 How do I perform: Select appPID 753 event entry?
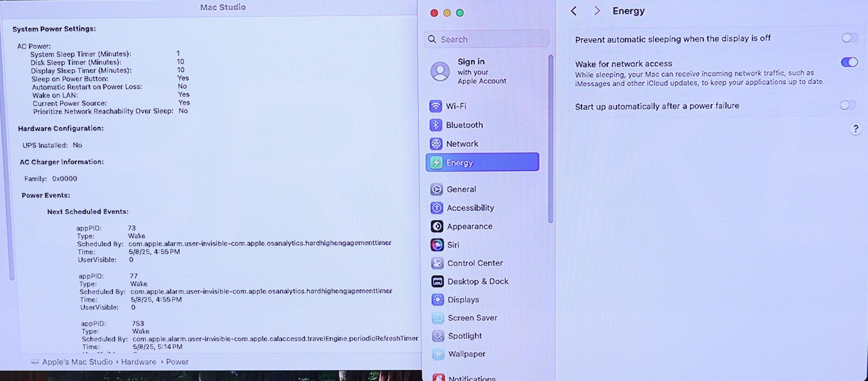click(250, 335)
